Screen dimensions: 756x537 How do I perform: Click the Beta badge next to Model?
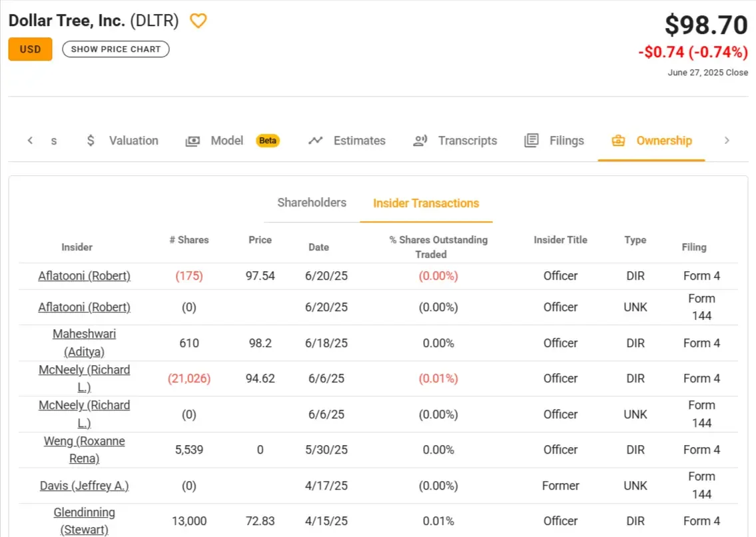click(x=268, y=141)
